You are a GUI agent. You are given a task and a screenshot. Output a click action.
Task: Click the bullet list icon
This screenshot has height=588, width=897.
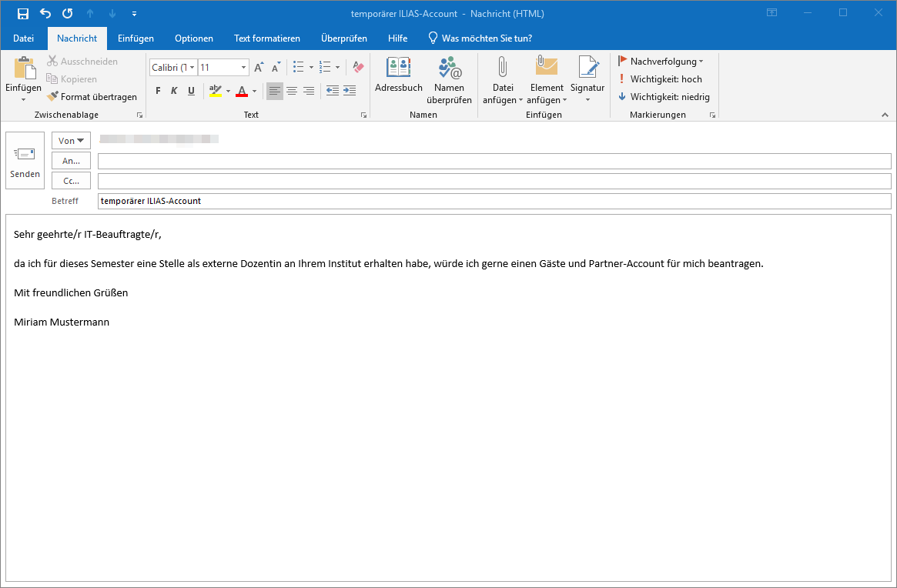[x=299, y=68]
